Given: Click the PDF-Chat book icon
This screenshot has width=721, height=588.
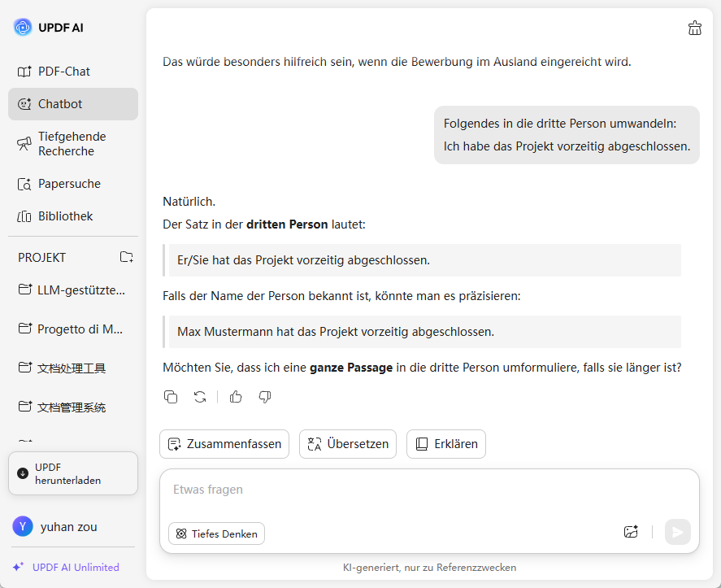Looking at the screenshot, I should click(x=24, y=72).
